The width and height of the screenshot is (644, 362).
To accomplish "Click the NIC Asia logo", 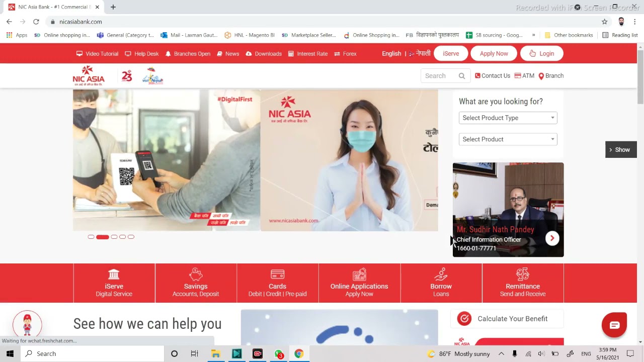I will 89,75.
